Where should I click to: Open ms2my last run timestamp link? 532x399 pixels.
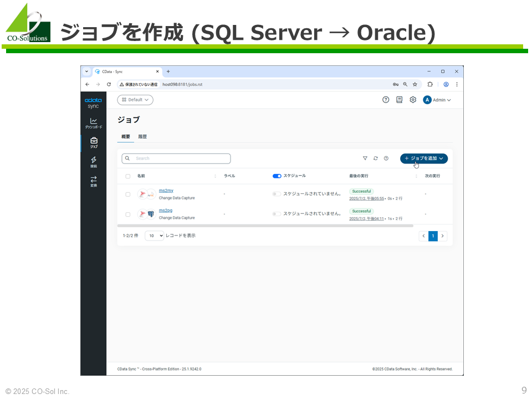point(366,198)
